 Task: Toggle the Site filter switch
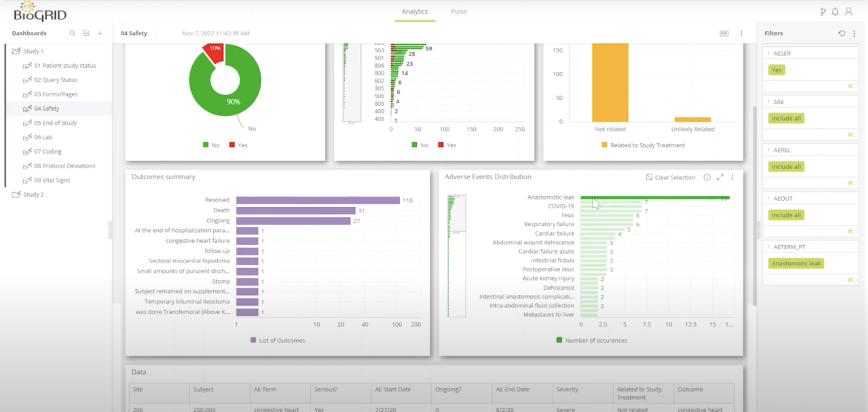(852, 135)
